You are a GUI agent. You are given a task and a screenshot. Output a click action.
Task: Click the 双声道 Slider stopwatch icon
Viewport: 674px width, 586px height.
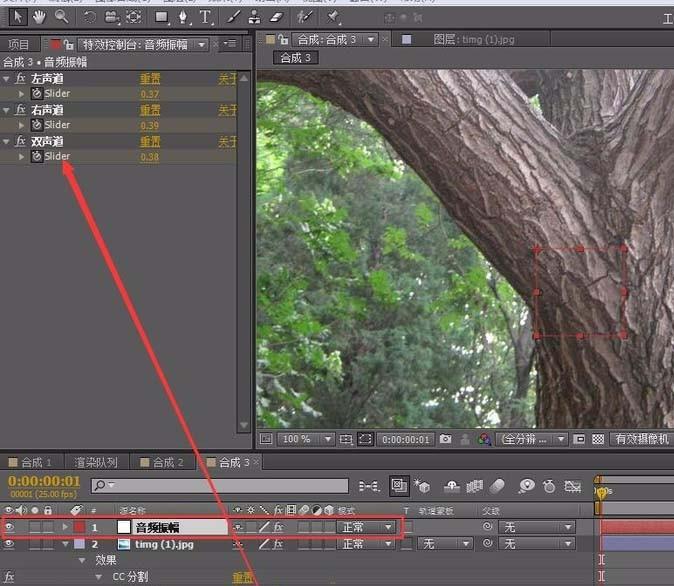coord(36,157)
